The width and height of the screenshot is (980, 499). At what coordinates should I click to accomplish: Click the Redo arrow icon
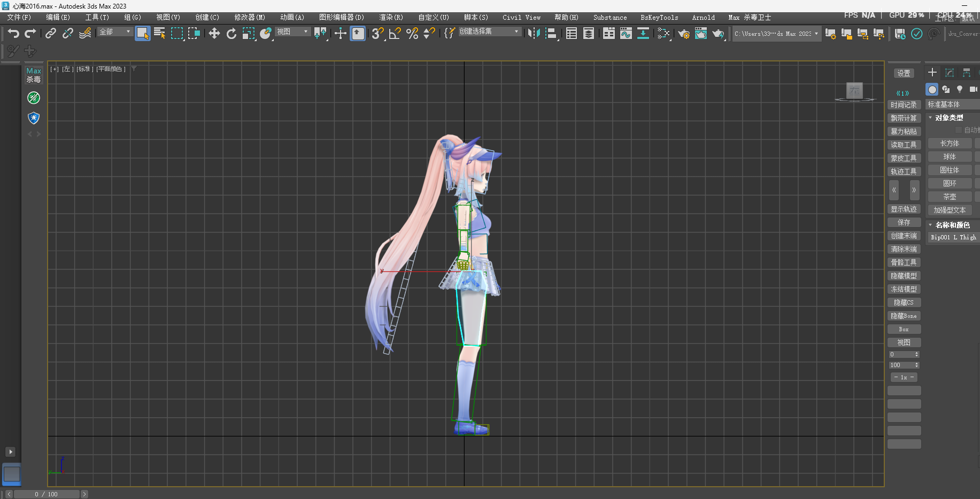(30, 34)
